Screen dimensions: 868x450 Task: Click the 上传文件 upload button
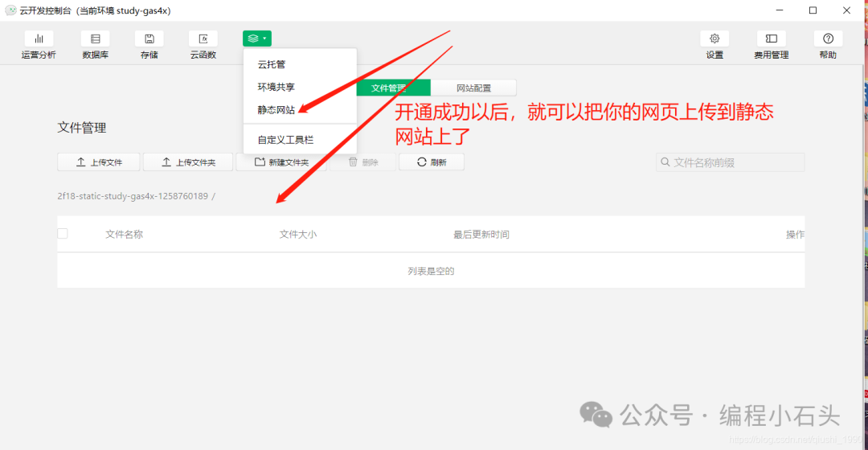99,162
